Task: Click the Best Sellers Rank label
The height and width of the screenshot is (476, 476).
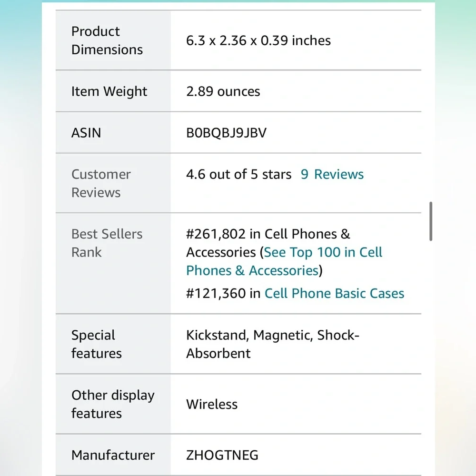Action: pyautogui.click(x=107, y=243)
